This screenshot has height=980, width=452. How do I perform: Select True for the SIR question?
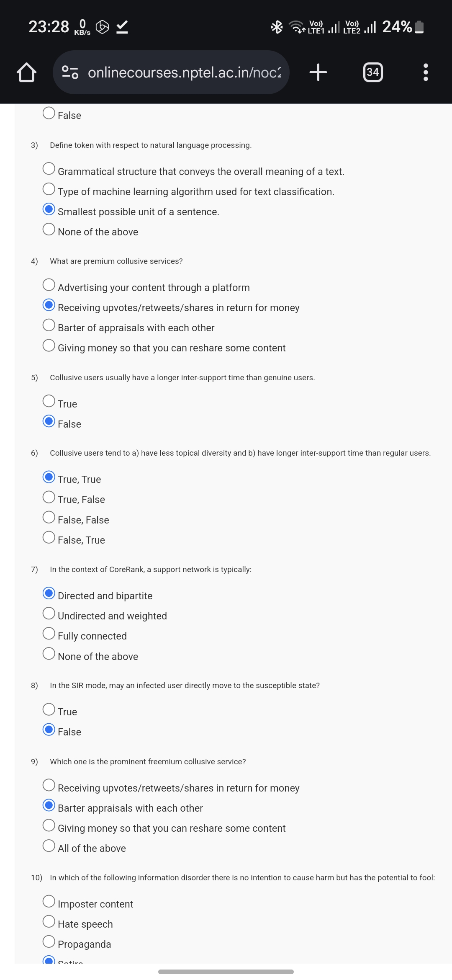pos(49,709)
